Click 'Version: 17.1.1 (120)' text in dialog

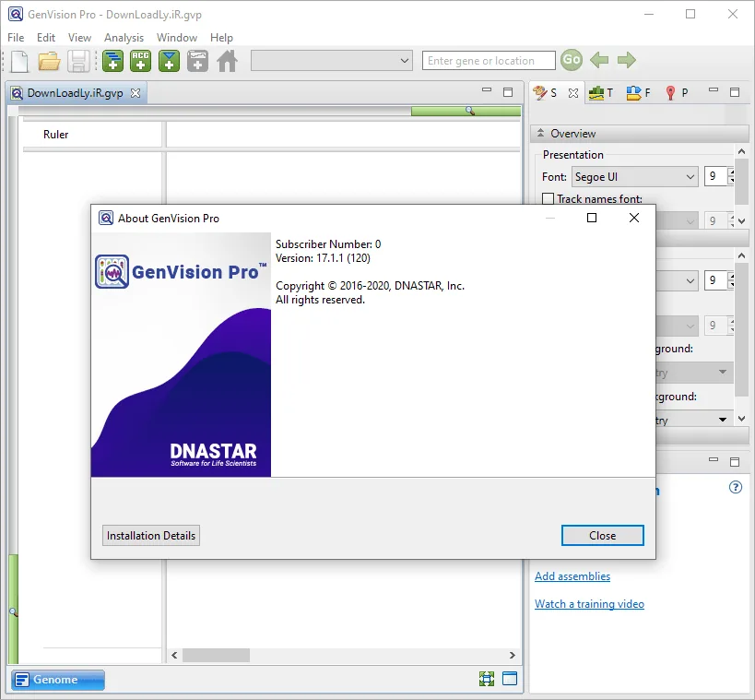point(323,258)
